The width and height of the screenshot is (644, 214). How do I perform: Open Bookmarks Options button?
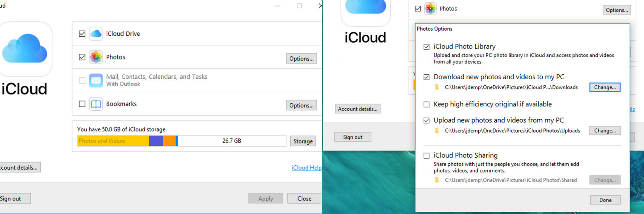tap(301, 105)
